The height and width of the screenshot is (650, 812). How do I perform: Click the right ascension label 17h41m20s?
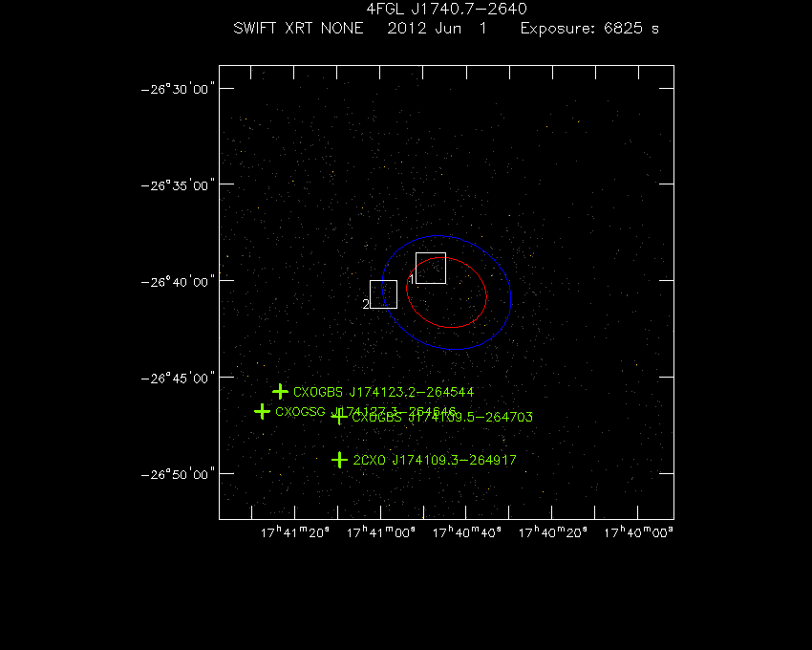tap(294, 532)
